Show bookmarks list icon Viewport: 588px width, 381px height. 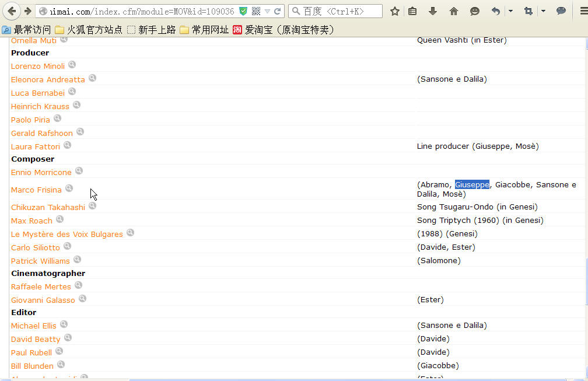tap(412, 11)
